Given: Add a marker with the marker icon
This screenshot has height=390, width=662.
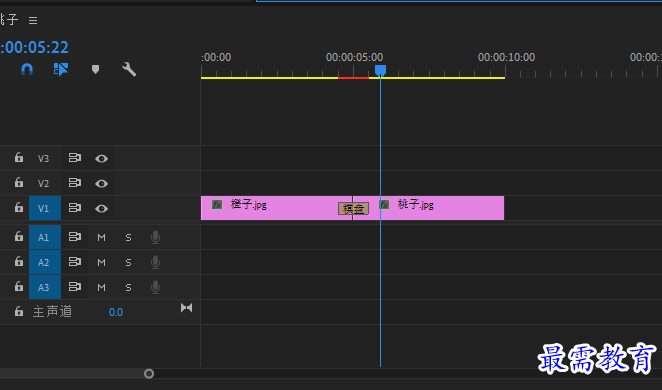Looking at the screenshot, I should [x=95, y=69].
